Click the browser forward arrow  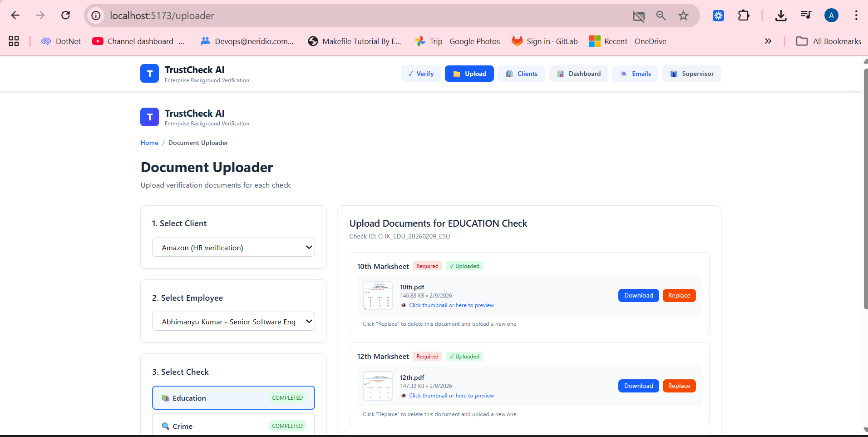coord(40,15)
